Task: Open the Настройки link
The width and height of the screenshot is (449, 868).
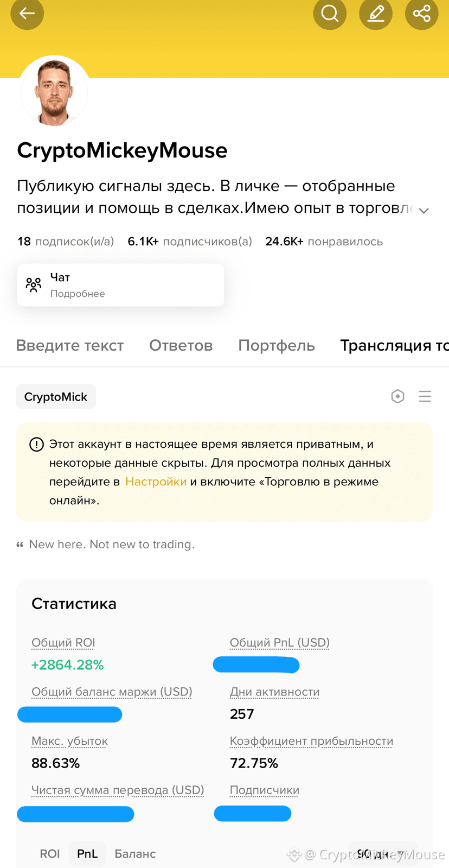Action: [x=156, y=482]
